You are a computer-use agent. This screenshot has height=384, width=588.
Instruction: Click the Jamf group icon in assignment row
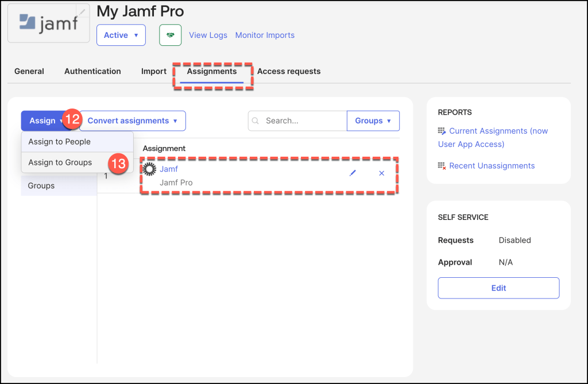[150, 169]
